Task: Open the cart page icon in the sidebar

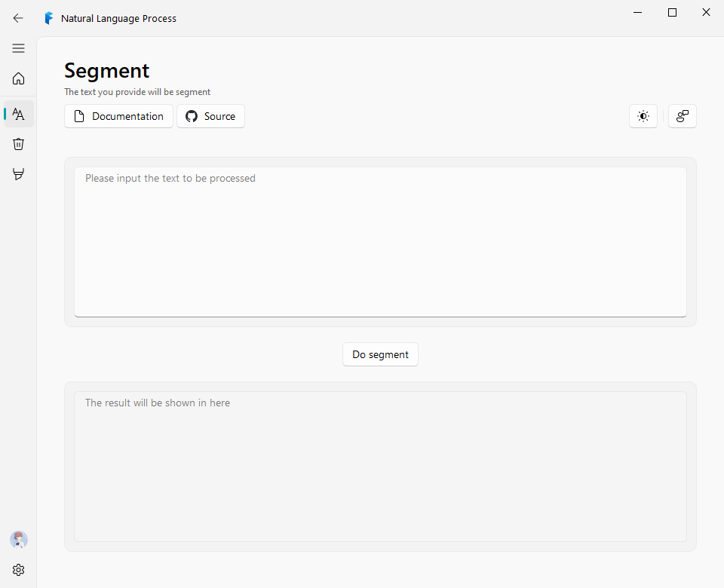Action: click(18, 174)
